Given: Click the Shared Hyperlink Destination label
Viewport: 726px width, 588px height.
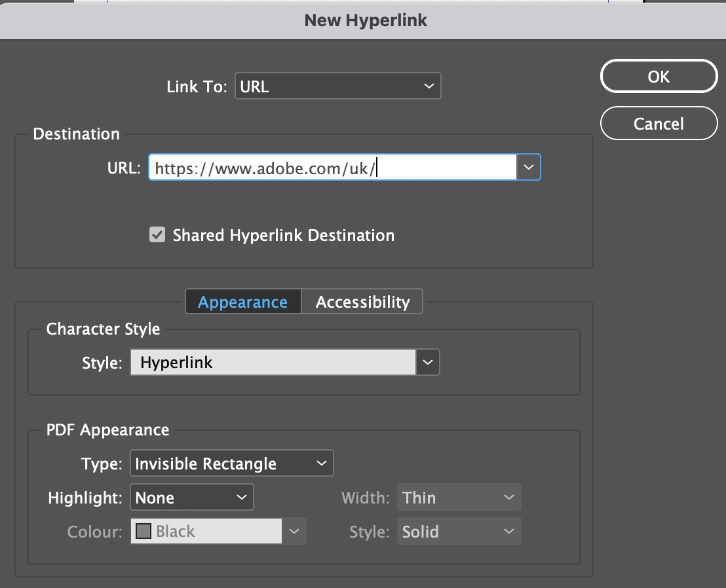Looking at the screenshot, I should click(283, 235).
